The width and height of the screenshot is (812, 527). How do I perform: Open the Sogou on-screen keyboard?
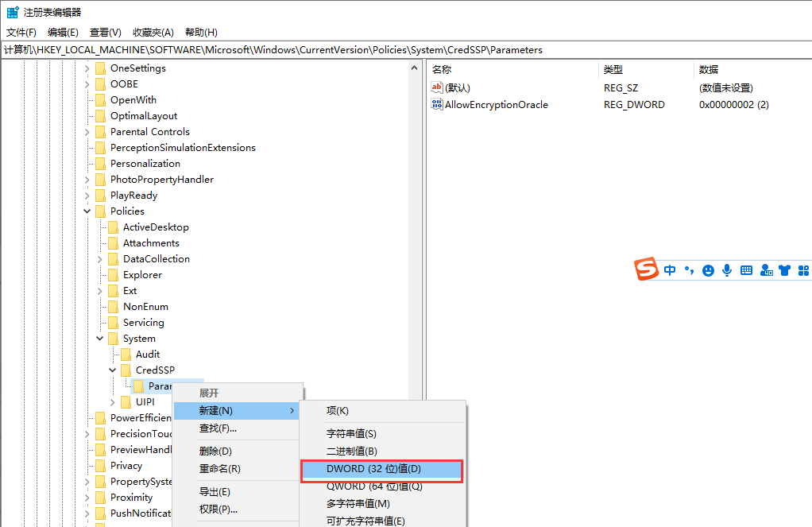click(x=746, y=270)
